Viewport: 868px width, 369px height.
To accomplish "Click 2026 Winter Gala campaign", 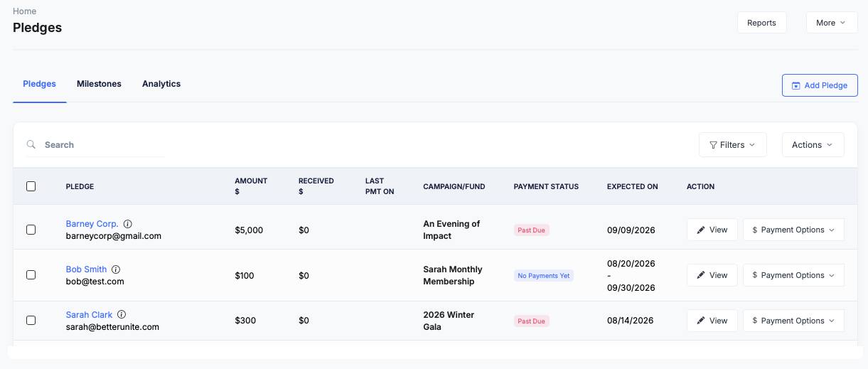I will (449, 321).
